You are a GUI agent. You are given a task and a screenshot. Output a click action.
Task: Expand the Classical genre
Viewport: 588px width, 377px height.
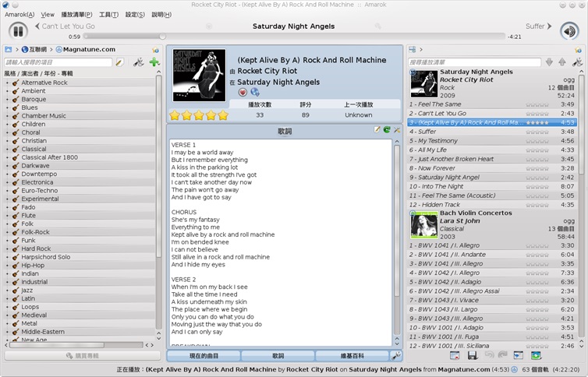pyautogui.click(x=7, y=149)
